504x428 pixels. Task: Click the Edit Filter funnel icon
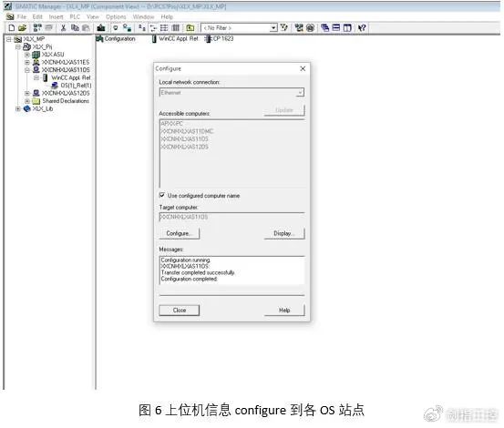coord(283,28)
